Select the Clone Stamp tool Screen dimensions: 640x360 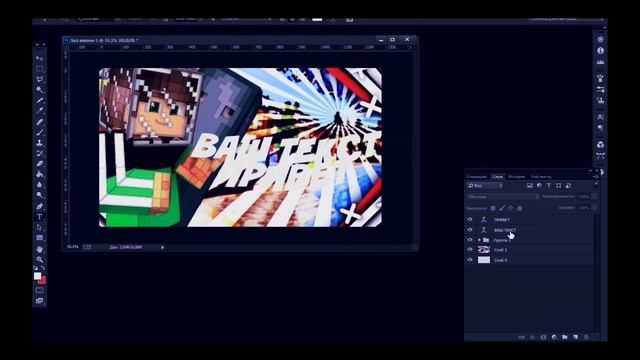(x=40, y=143)
